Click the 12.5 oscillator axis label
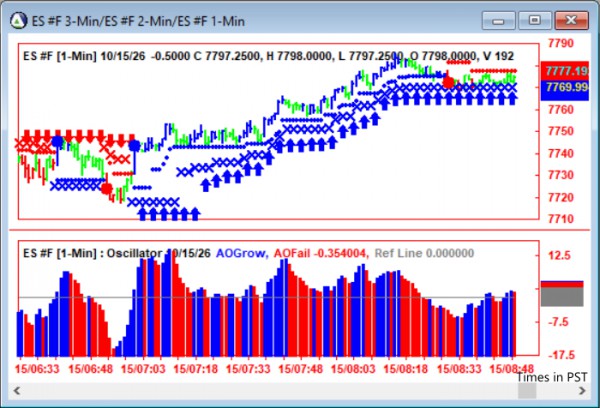 [x=559, y=255]
